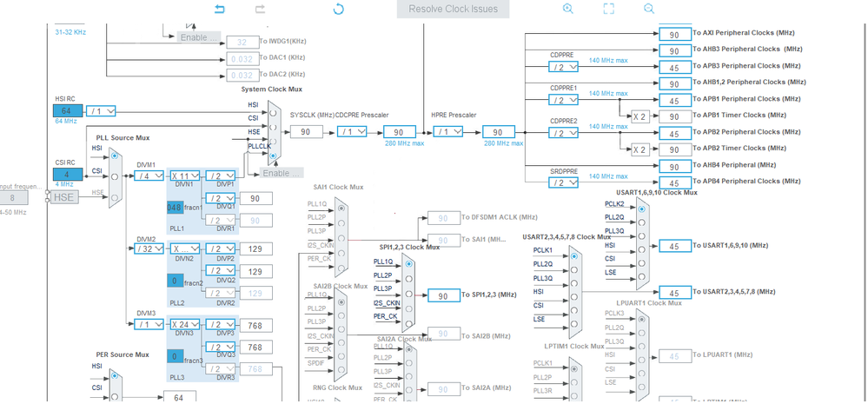Open the DIVQ3 /2 dropdown
The width and height of the screenshot is (868, 404).
point(221,347)
